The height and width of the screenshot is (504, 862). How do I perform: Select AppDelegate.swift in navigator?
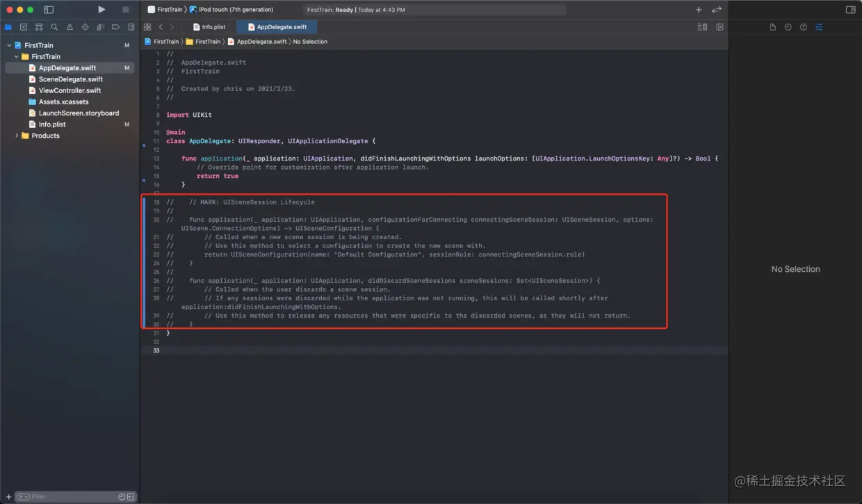[x=70, y=68]
